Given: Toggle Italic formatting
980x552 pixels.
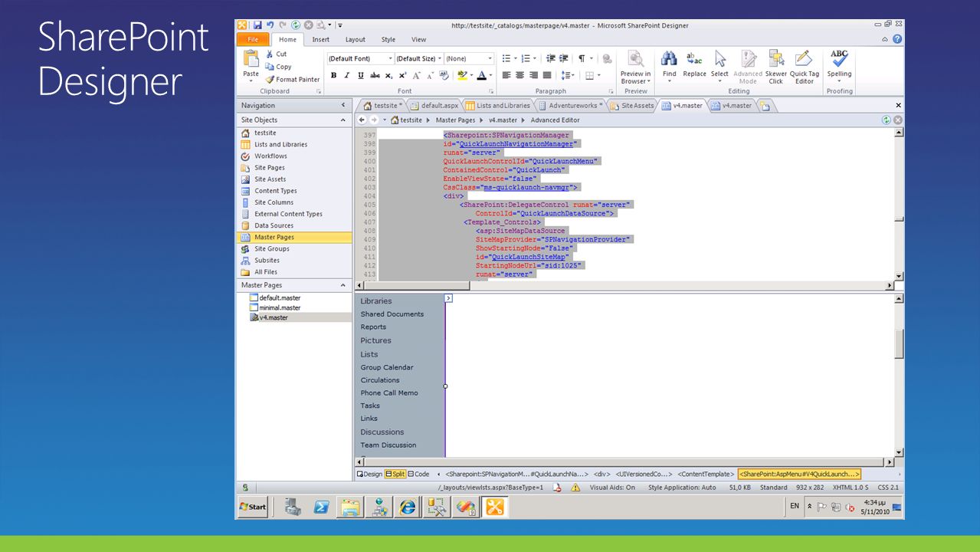Looking at the screenshot, I should click(x=347, y=75).
